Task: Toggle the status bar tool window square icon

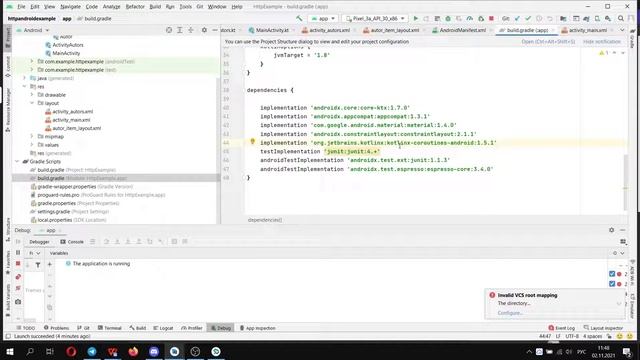Action: pyautogui.click(x=7, y=336)
